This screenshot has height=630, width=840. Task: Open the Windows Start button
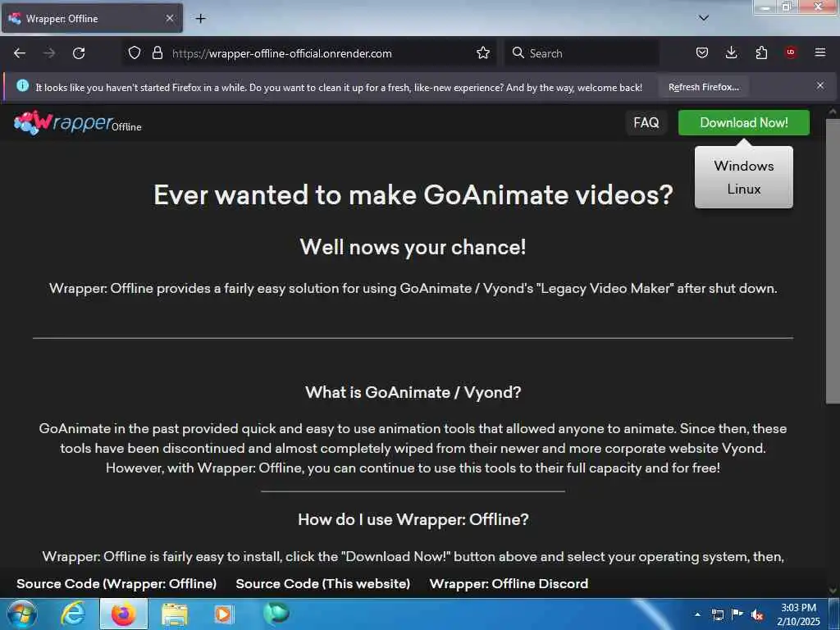pos(22,614)
